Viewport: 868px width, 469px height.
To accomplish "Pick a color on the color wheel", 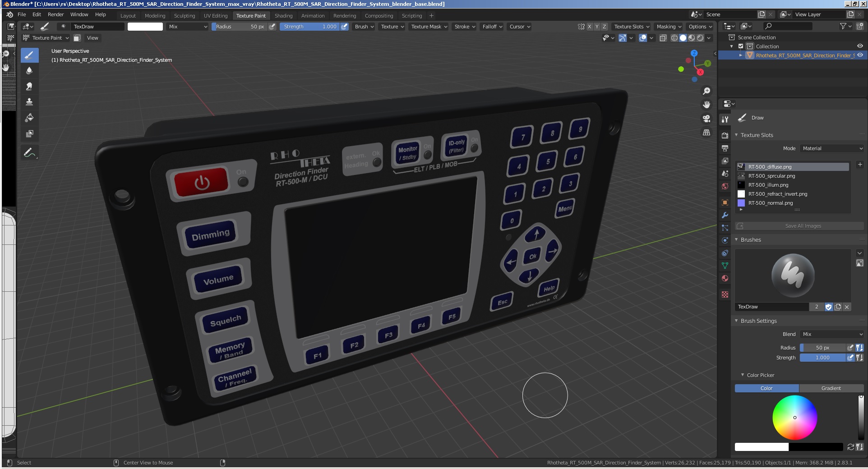I will (x=794, y=418).
